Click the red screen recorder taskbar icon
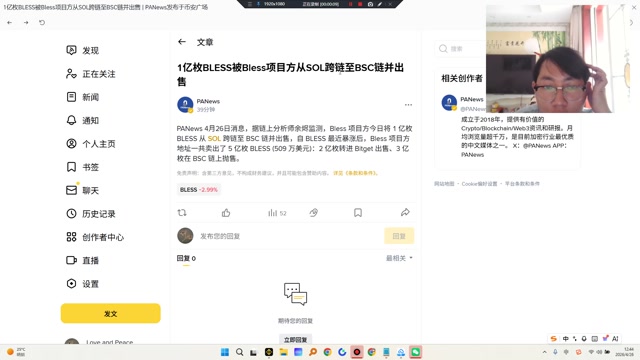The image size is (640, 360). click(357, 352)
